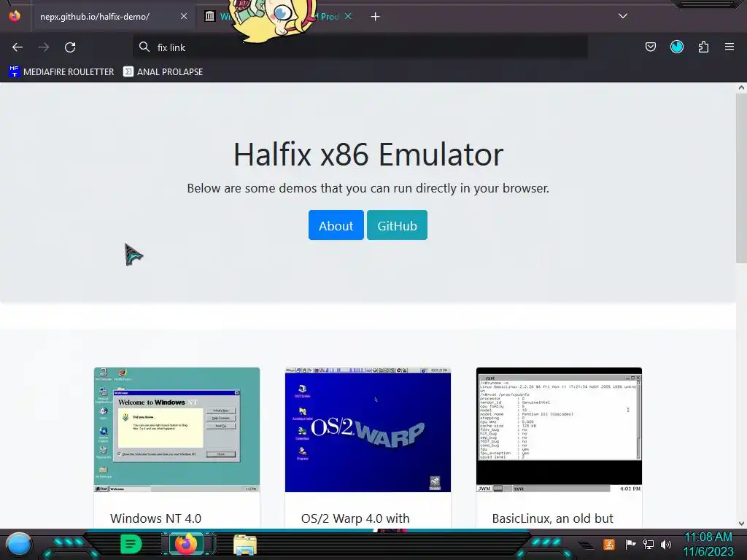Open the Extensions puzzle-piece icon
Viewport: 747px width, 560px height.
(703, 47)
